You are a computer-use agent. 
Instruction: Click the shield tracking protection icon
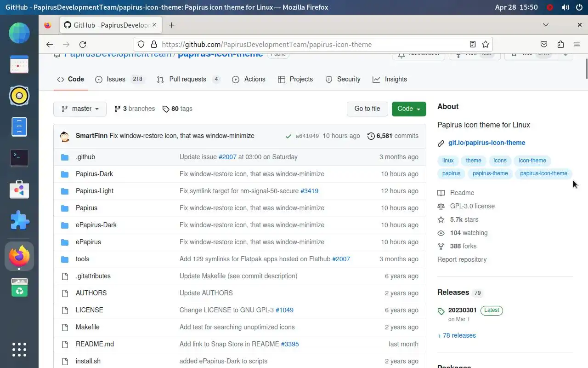(x=141, y=45)
